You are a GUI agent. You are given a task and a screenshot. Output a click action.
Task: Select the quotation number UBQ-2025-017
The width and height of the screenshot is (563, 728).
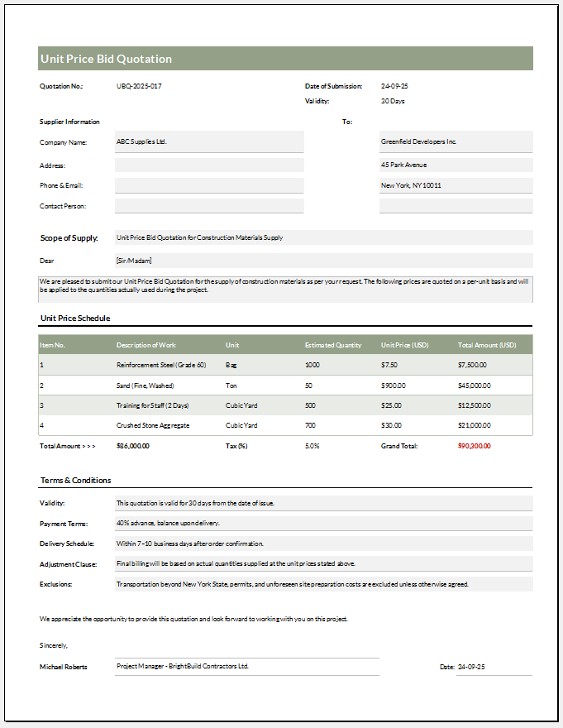tap(139, 86)
